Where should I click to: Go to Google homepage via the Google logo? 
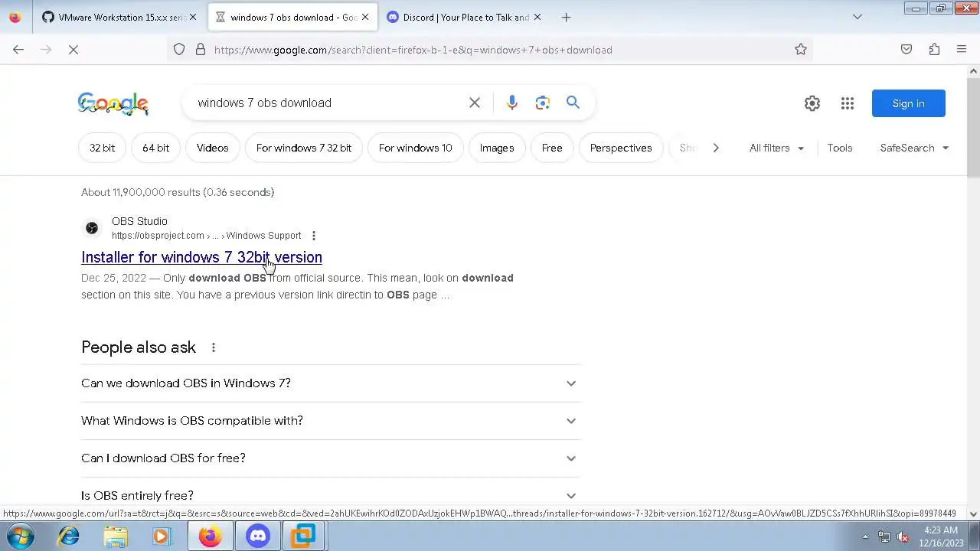click(113, 103)
